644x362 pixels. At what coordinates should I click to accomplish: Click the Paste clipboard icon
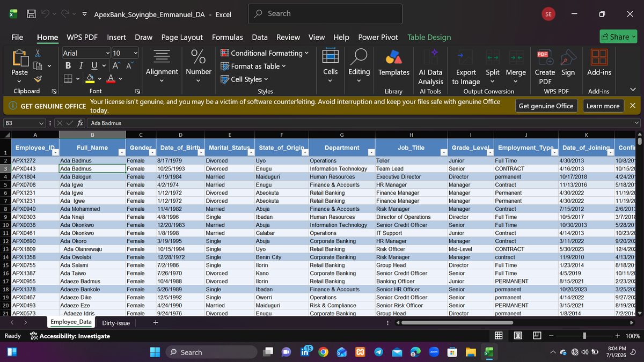click(x=20, y=58)
